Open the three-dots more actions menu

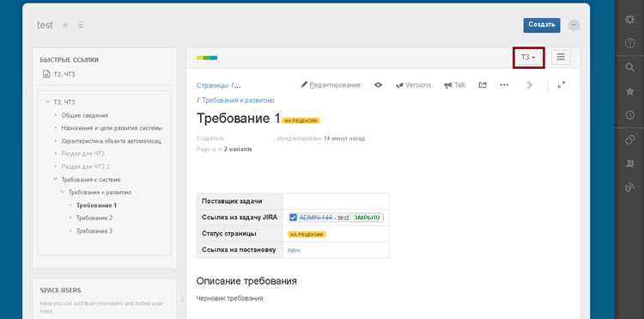point(504,85)
